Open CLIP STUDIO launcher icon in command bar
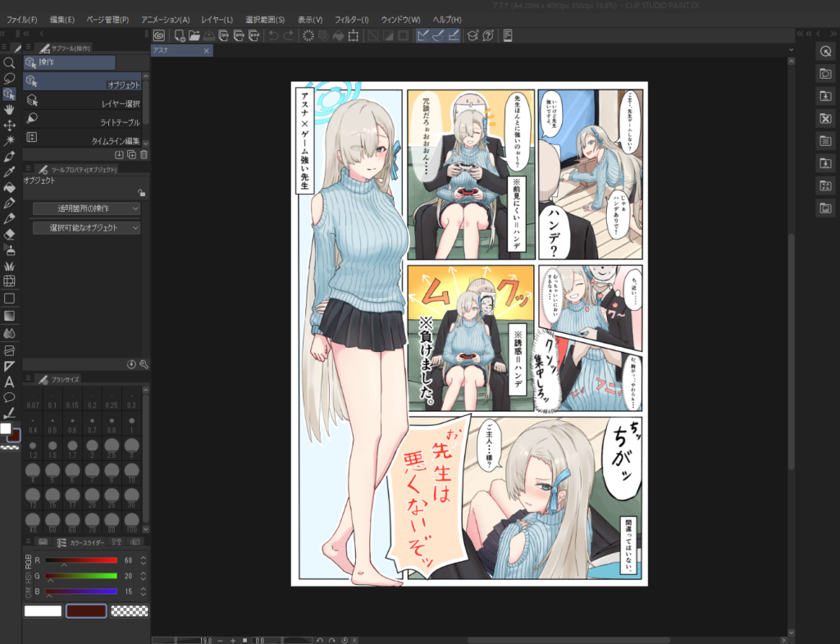This screenshot has height=644, width=840. [159, 36]
